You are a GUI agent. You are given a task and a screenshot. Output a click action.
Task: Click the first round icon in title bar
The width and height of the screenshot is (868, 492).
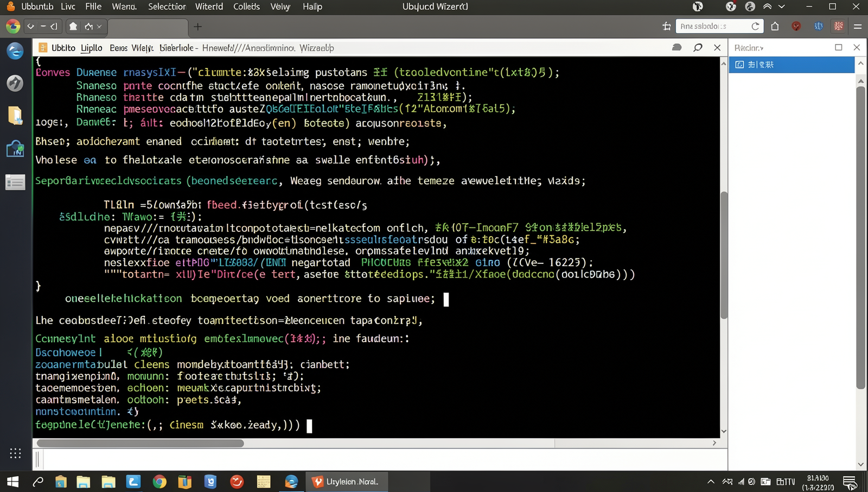(x=698, y=7)
